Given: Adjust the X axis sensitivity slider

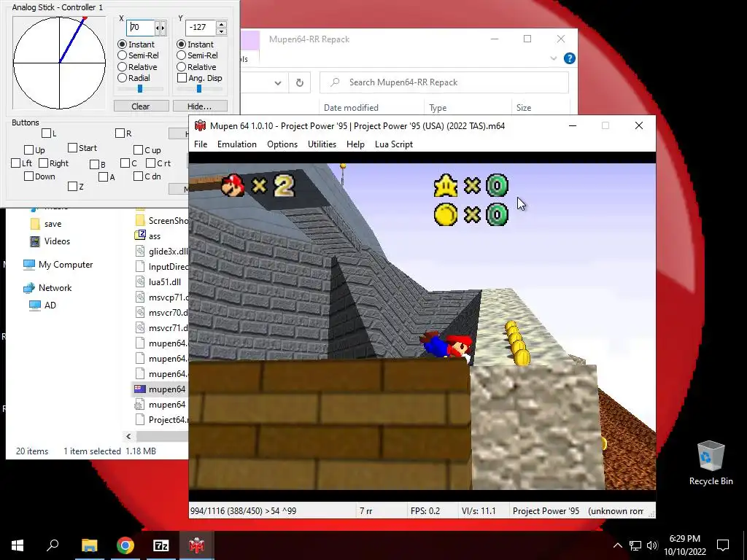Looking at the screenshot, I should pyautogui.click(x=140, y=88).
